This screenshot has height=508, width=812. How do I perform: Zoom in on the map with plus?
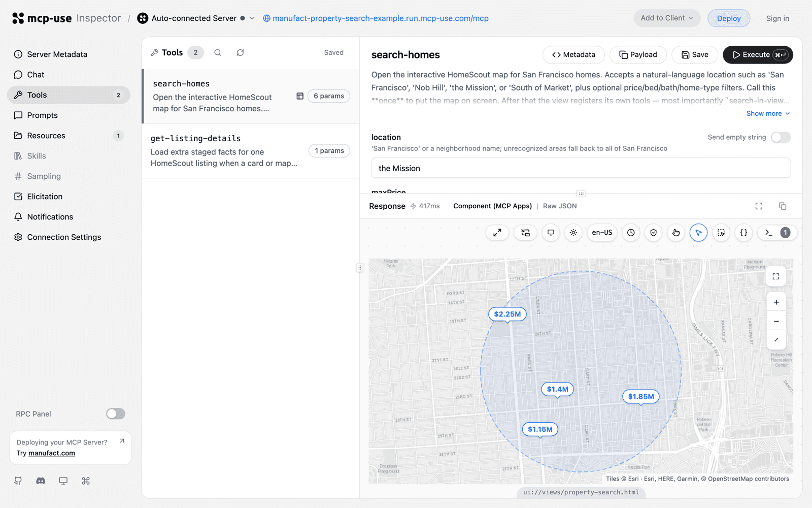[x=776, y=302]
